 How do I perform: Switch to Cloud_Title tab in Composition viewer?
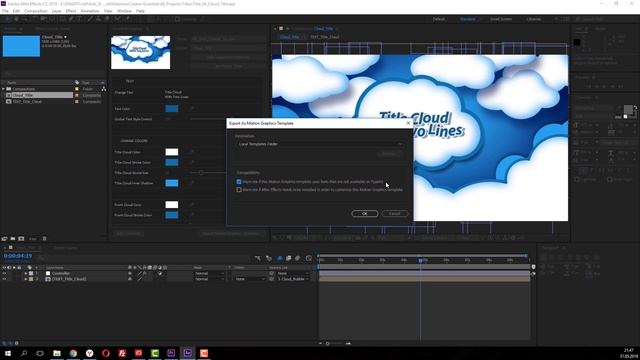pyautogui.click(x=289, y=37)
